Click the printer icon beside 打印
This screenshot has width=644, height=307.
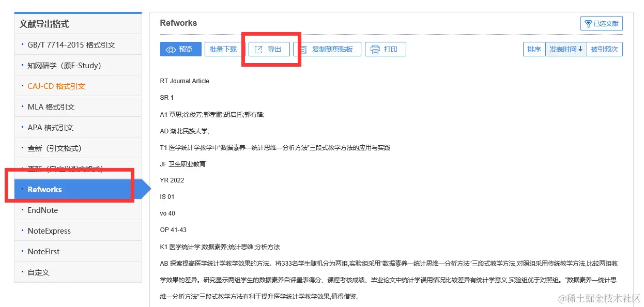tap(375, 50)
